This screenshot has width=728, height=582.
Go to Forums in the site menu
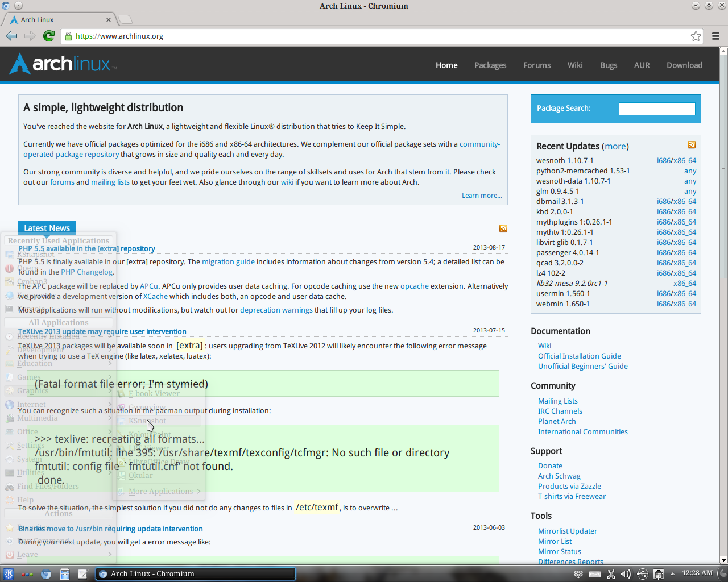(537, 65)
